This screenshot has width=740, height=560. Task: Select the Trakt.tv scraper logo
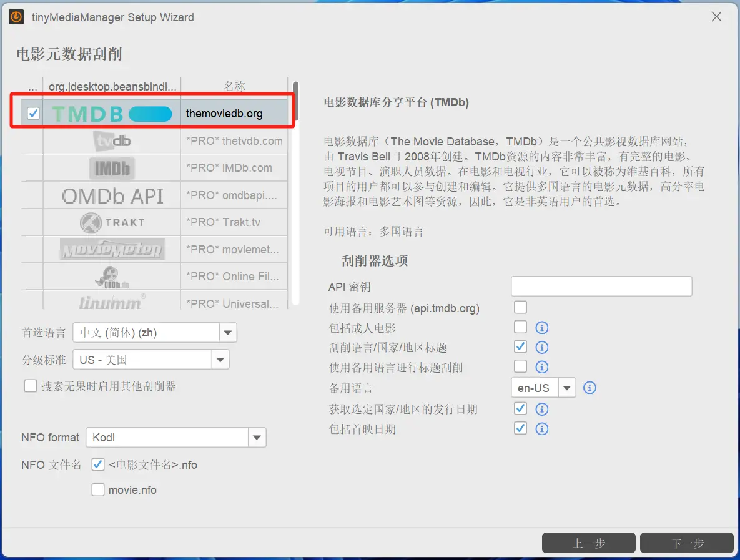pyautogui.click(x=112, y=222)
